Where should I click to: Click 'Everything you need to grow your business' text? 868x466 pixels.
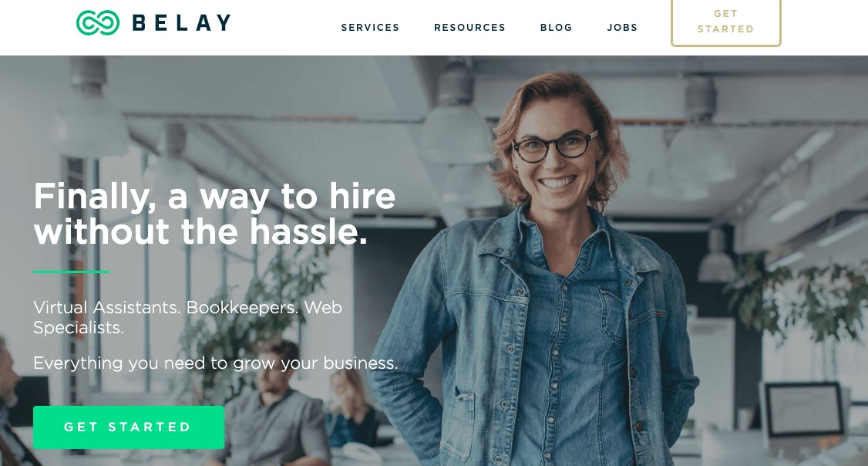pos(215,363)
